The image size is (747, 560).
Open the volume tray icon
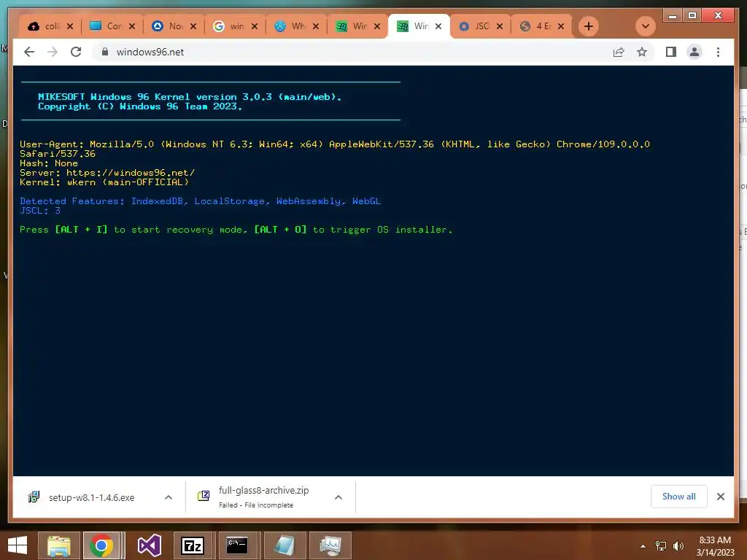678,545
